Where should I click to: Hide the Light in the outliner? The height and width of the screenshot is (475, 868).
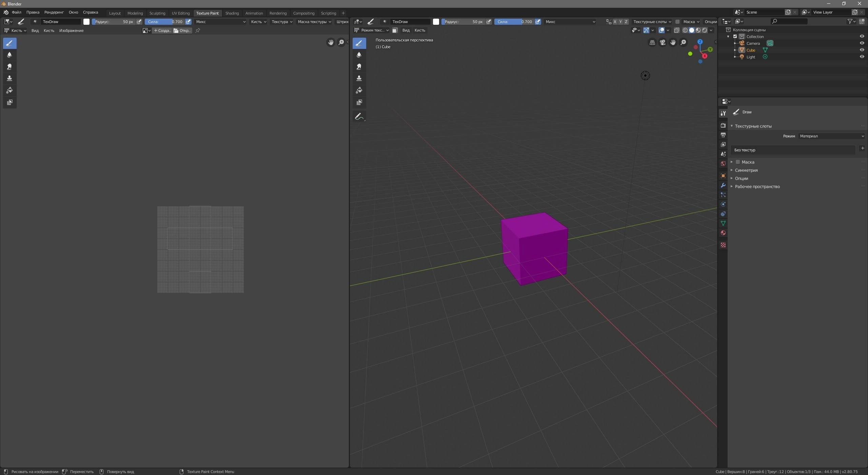tap(862, 57)
